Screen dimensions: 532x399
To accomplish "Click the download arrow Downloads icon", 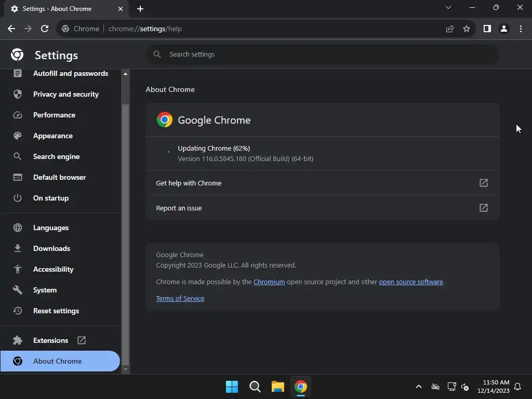I will (x=18, y=248).
